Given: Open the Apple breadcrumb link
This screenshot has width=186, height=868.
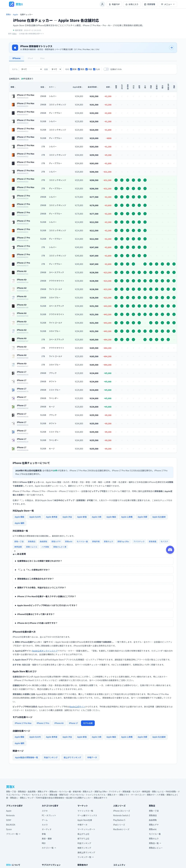Looking at the screenshot, I should coord(15,14).
